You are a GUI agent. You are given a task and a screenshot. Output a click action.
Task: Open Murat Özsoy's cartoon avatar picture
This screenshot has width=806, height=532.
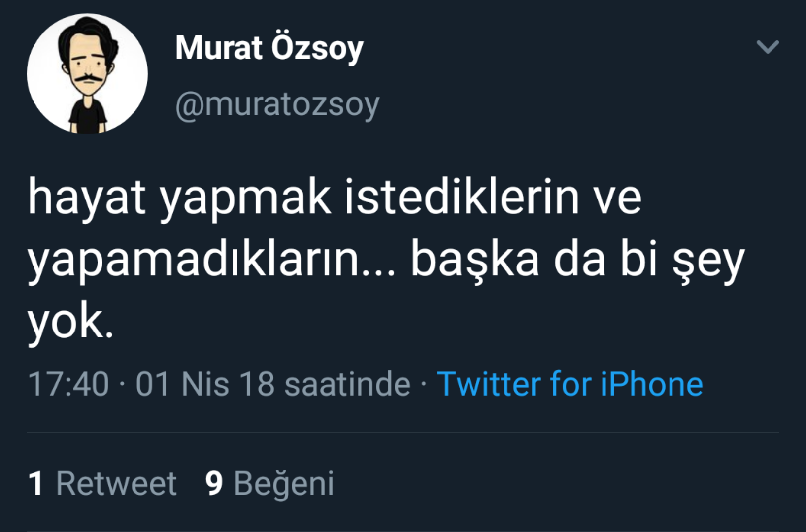87,74
